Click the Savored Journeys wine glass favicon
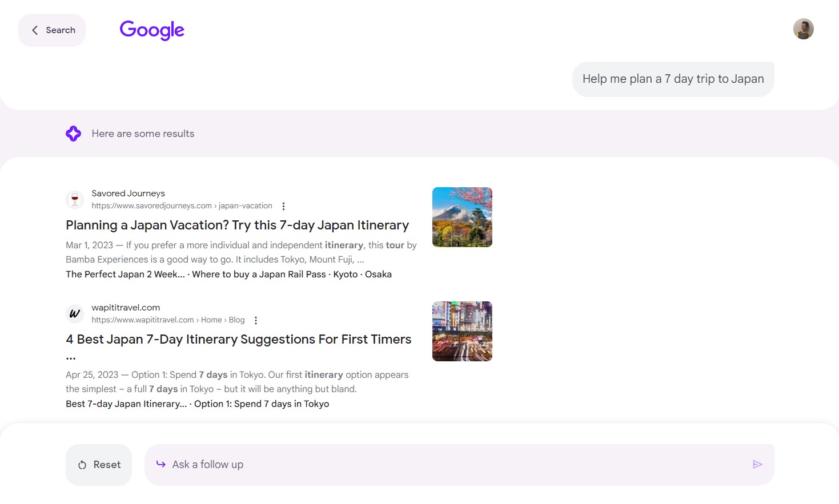839x504 pixels. tap(75, 200)
